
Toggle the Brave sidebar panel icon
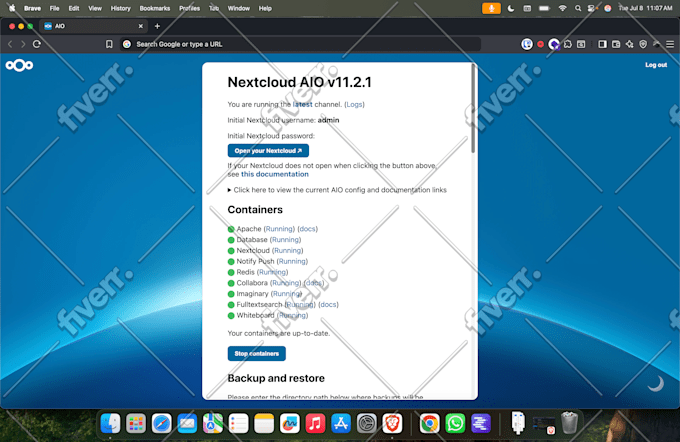pyautogui.click(x=602, y=44)
